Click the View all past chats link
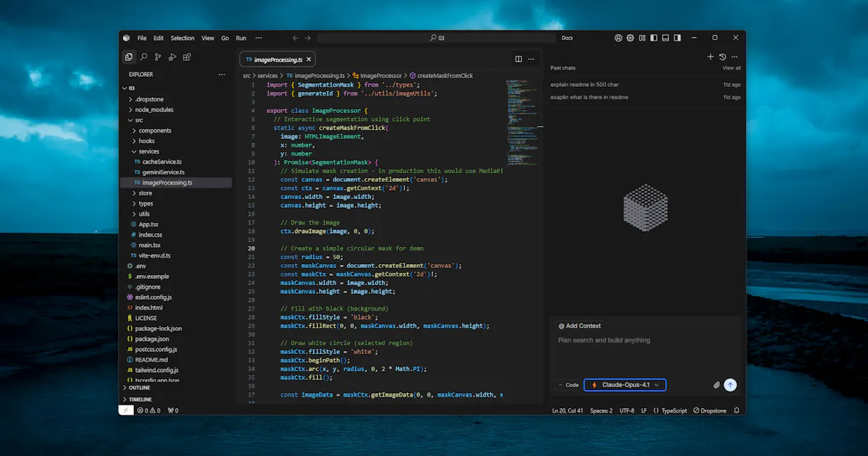Viewport: 868px width, 456px height. (x=731, y=68)
